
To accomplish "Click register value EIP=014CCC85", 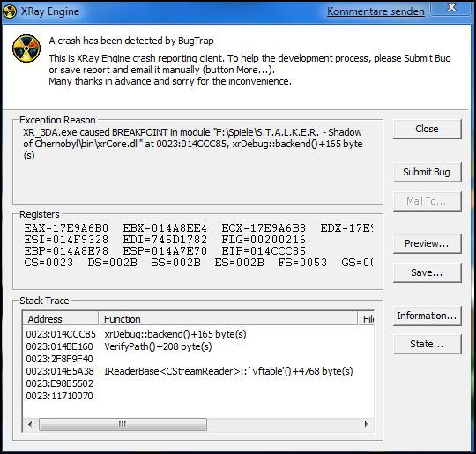I will click(264, 251).
